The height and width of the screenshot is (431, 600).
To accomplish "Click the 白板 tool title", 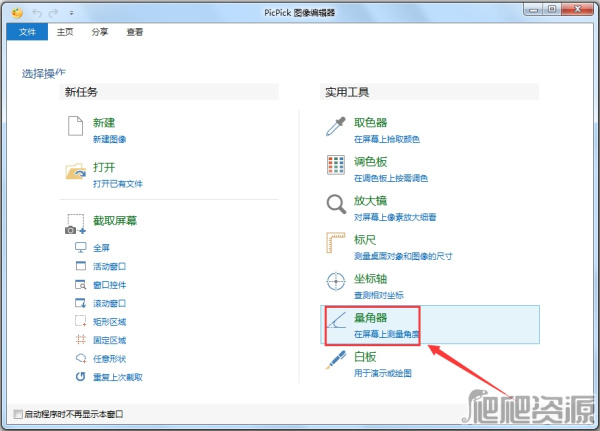I will pos(365,357).
